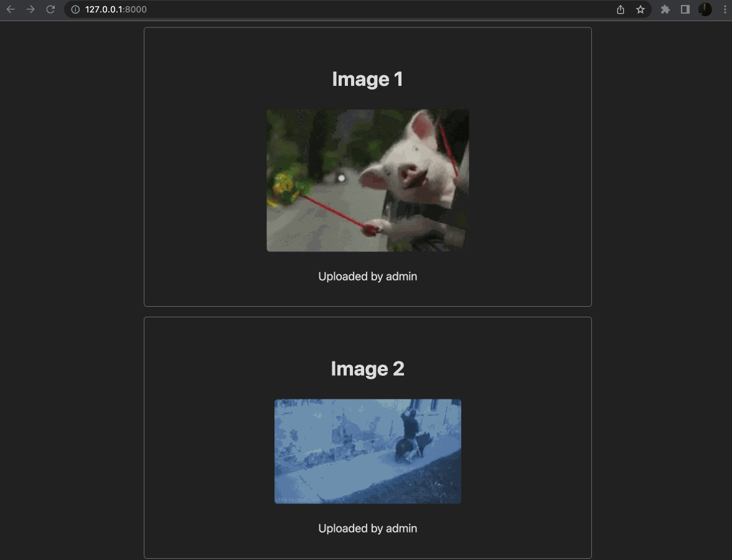Screen dimensions: 732x560
Task: Open the three-dot browser menu
Action: pos(724,9)
